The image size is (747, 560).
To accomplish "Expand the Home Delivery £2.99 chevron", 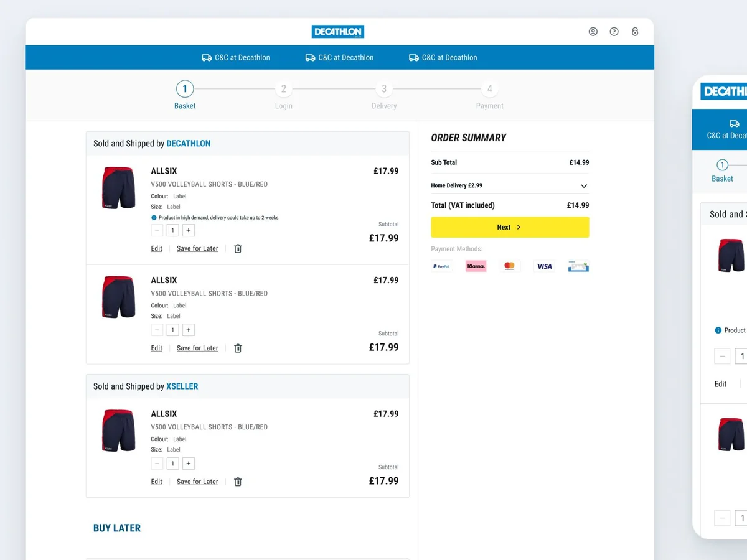I will 584,186.
